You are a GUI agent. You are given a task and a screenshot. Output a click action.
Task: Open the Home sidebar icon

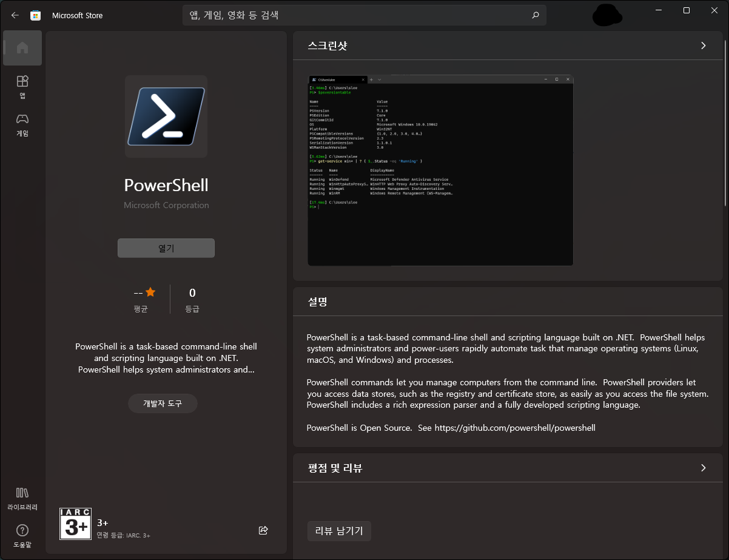coord(22,48)
